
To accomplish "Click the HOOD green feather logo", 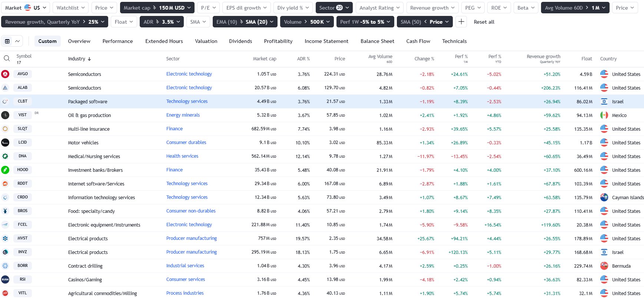I will pyautogui.click(x=5, y=170).
